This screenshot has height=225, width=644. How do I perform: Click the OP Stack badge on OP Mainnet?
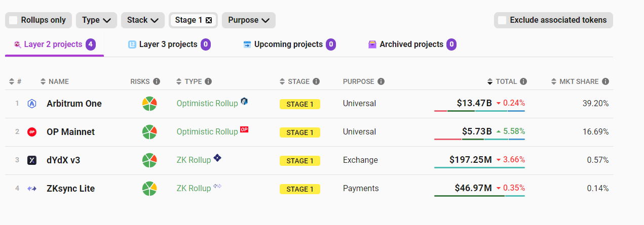(244, 129)
